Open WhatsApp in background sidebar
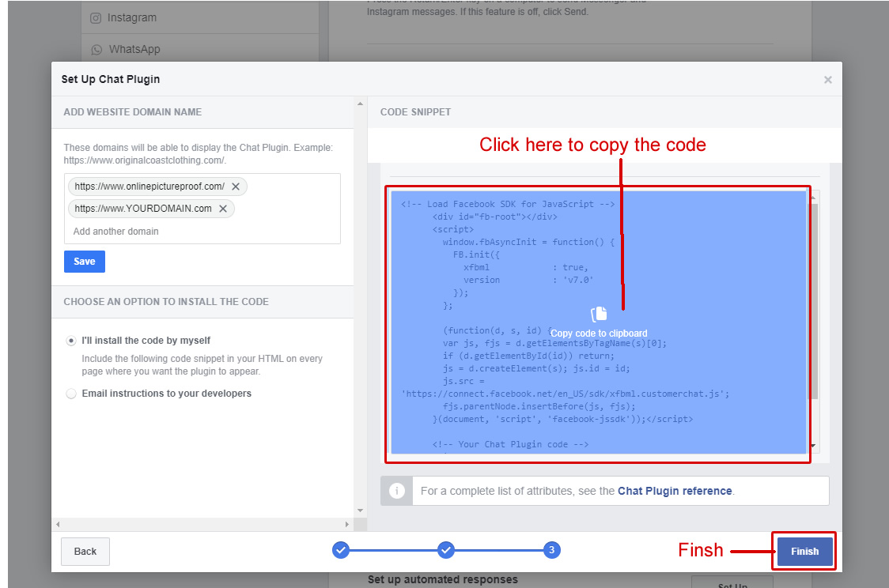This screenshot has width=889, height=588. 126,49
